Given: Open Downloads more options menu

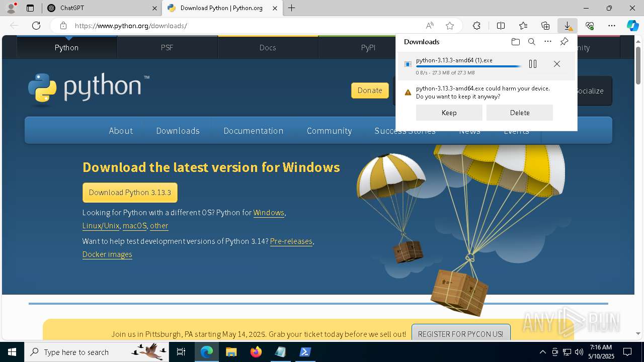Looking at the screenshot, I should (x=548, y=42).
